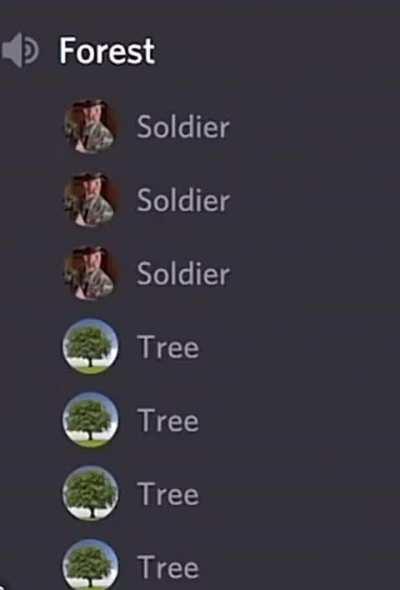Open the third Soldier's avatar
This screenshot has height=590, width=400.
91,273
